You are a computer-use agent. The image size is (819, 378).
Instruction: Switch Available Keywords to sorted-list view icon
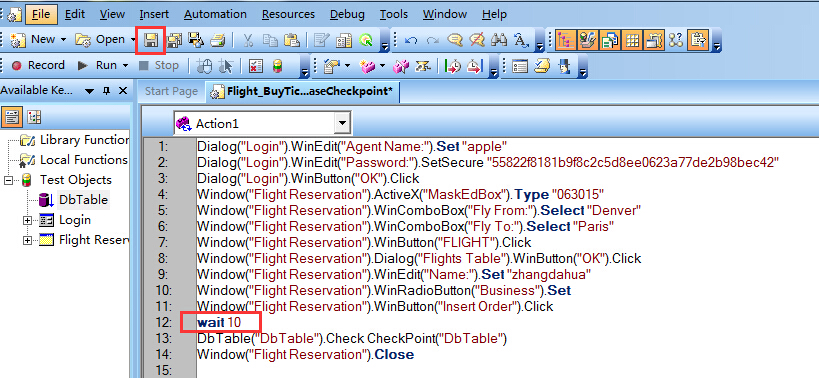pos(11,117)
